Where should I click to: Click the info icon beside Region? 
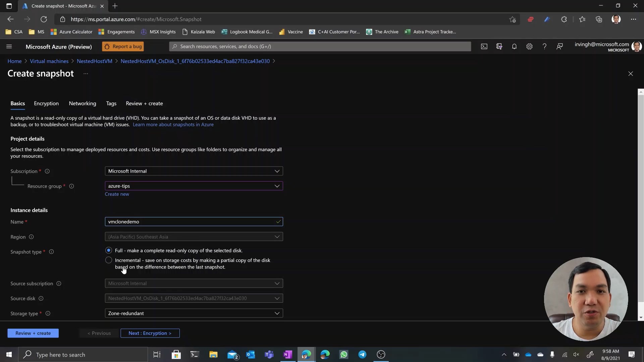click(31, 237)
